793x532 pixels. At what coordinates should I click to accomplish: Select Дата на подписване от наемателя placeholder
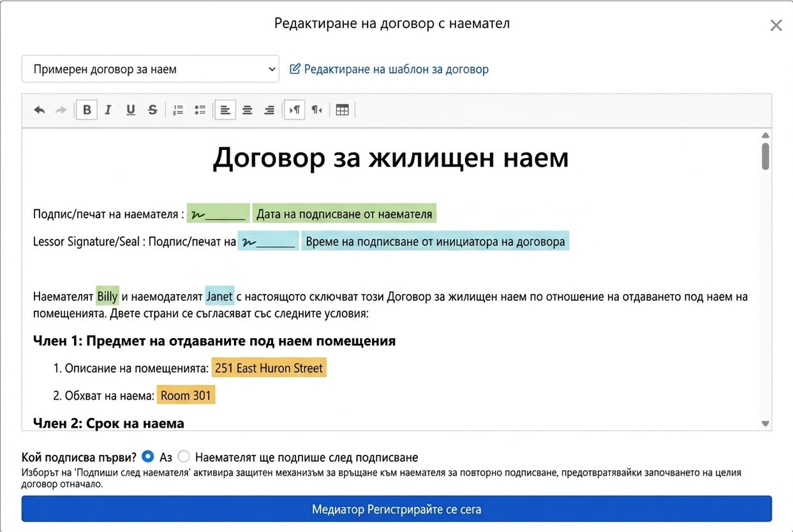345,214
